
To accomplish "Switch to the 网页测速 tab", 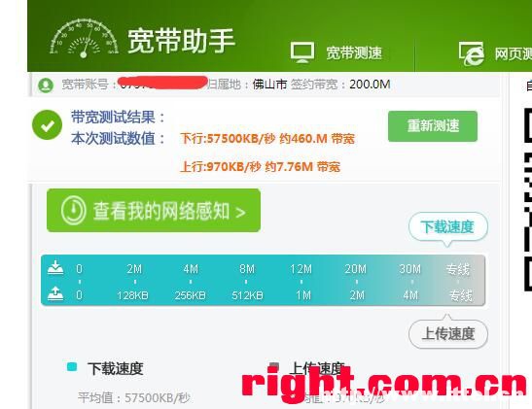I will click(513, 53).
